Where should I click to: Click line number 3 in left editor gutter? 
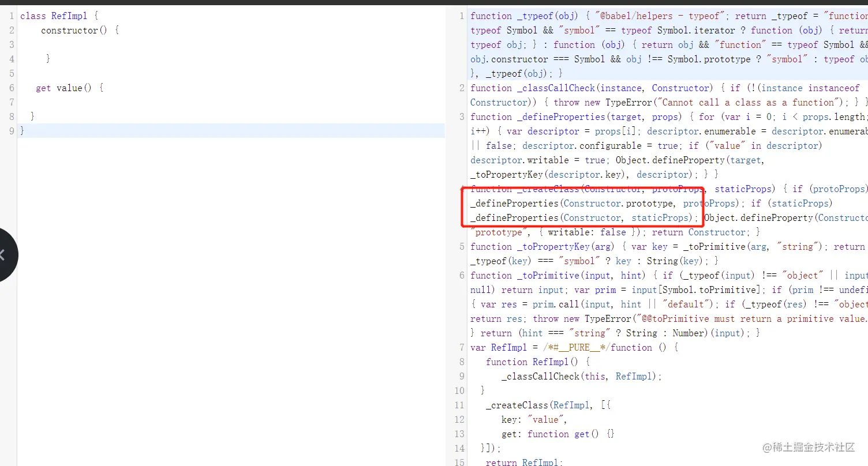12,45
